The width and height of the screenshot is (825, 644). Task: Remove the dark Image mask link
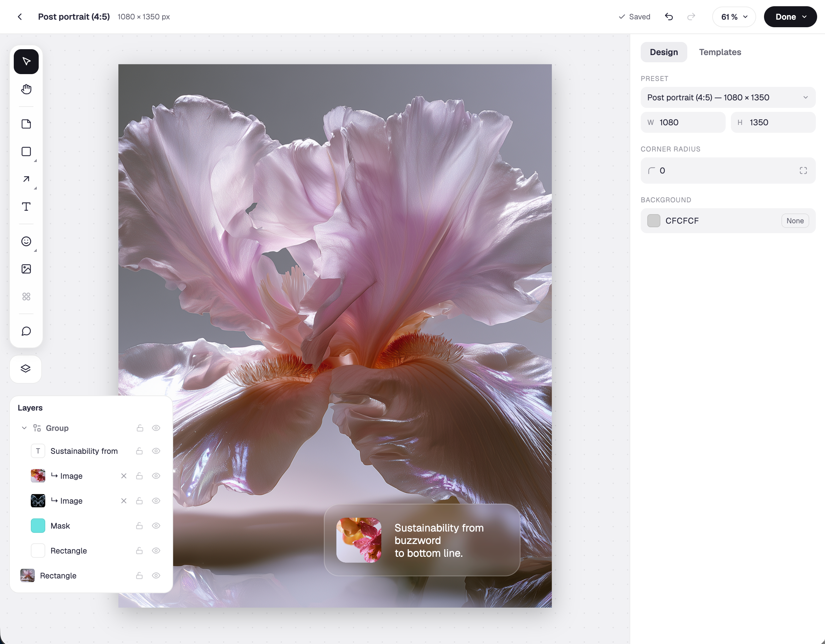coord(124,501)
